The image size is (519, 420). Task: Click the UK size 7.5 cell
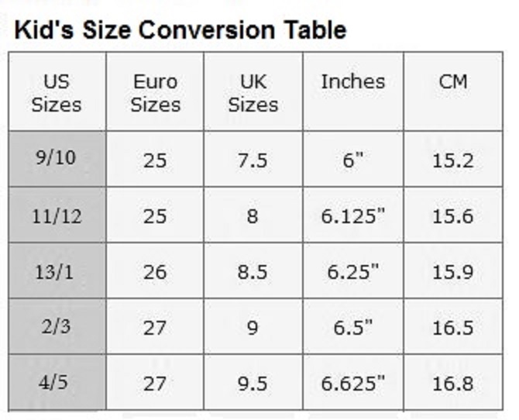(x=253, y=160)
